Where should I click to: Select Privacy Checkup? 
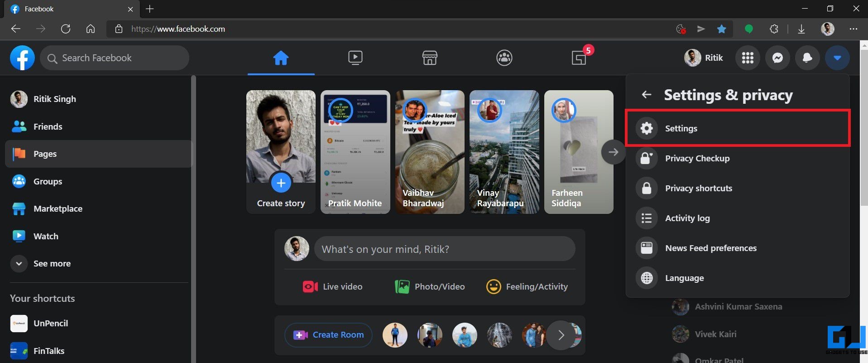click(737, 158)
